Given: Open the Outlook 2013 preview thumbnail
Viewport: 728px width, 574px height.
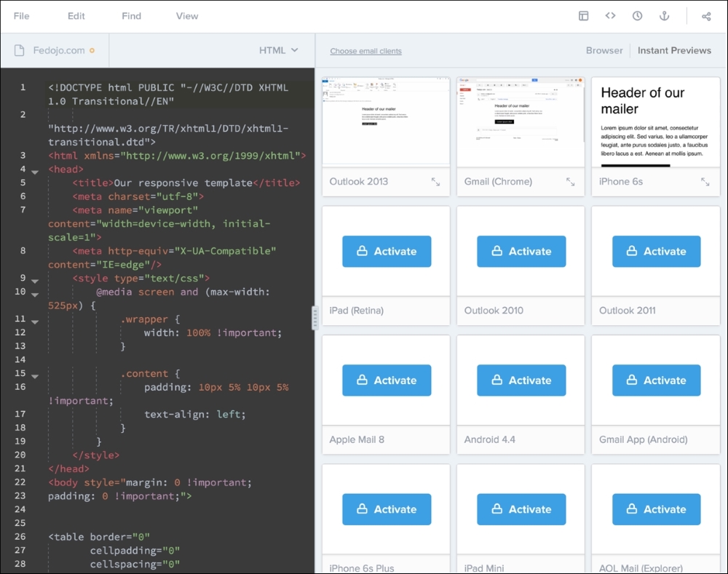Looking at the screenshot, I should coord(386,121).
